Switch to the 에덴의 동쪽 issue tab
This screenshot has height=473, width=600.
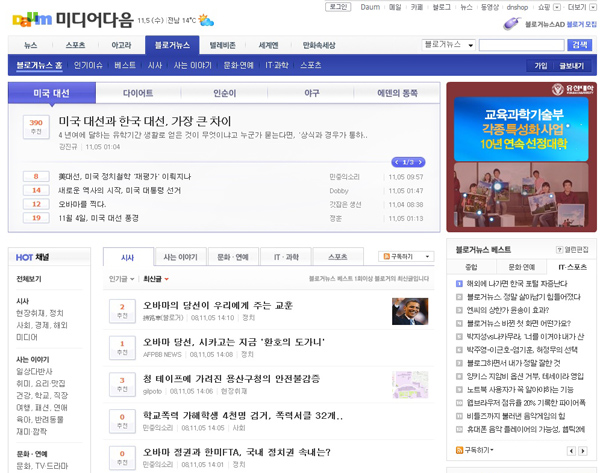tap(397, 93)
